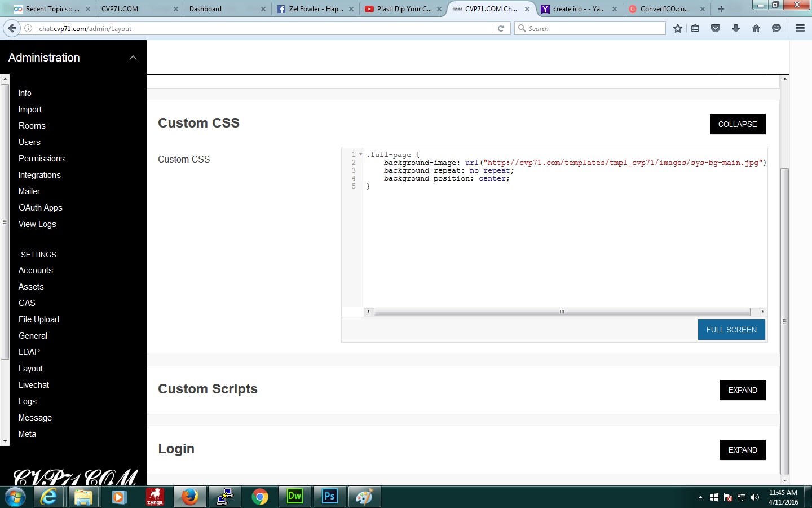The image size is (812, 508).
Task: Open the Permissions admin menu item
Action: [x=41, y=159]
